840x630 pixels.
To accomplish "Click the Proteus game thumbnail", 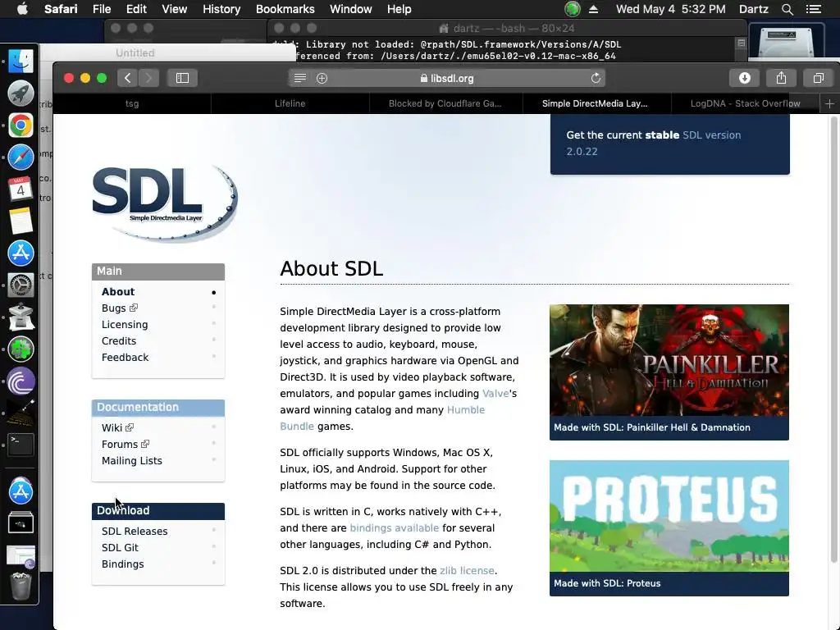I will pos(669,516).
